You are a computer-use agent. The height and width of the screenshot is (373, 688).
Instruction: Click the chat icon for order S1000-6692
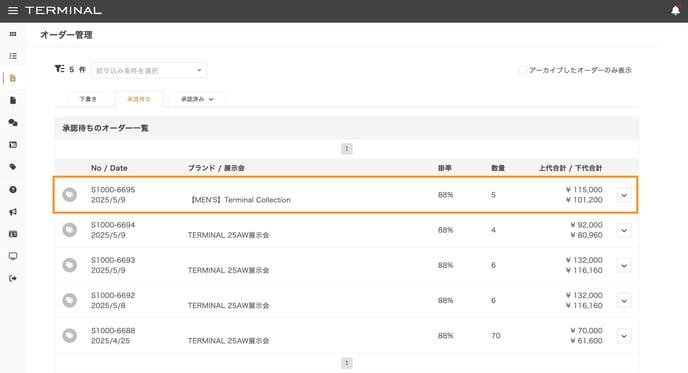pos(69,300)
